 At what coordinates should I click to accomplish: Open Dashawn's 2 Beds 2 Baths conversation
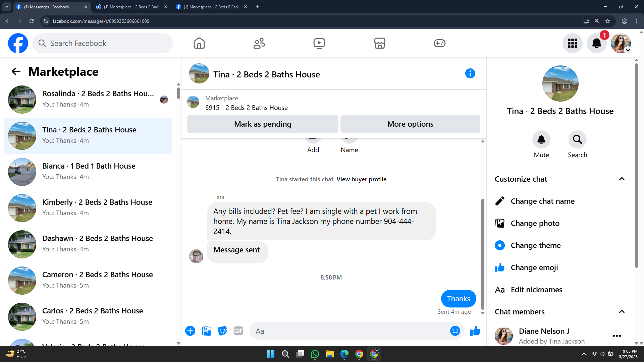pos(88,244)
